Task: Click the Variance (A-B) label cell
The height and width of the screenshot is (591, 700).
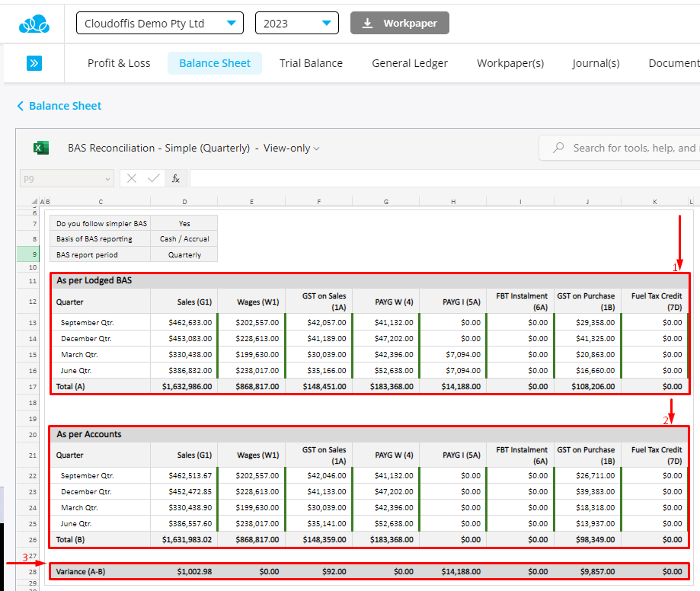Action: click(x=101, y=571)
